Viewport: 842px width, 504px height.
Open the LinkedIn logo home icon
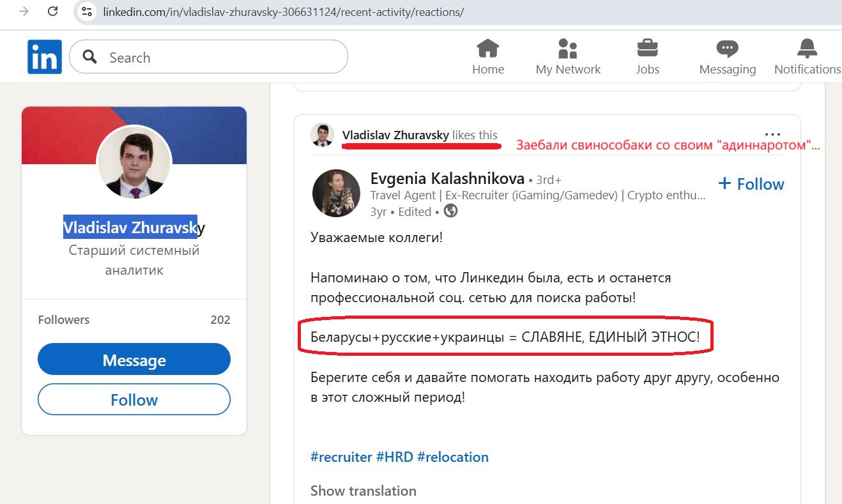click(x=45, y=57)
